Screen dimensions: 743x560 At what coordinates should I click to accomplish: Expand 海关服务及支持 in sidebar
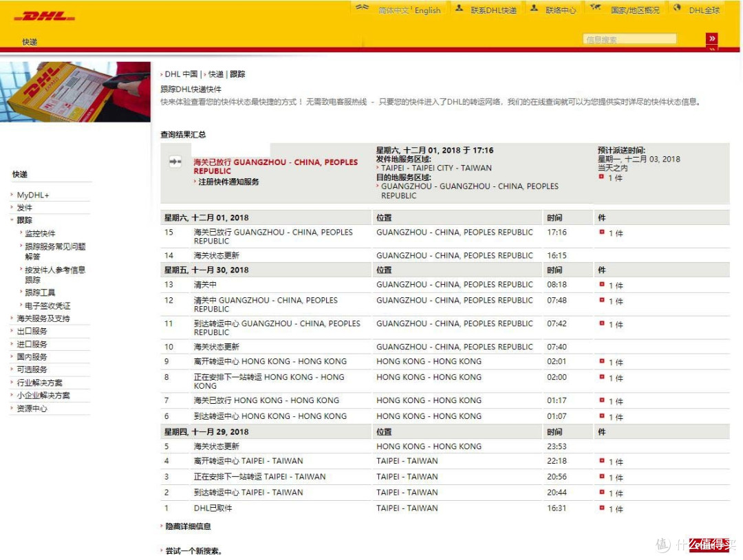pos(43,319)
